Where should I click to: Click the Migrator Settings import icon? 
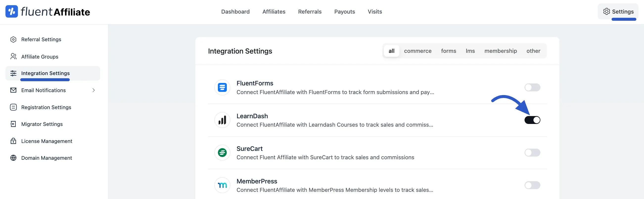point(13,124)
